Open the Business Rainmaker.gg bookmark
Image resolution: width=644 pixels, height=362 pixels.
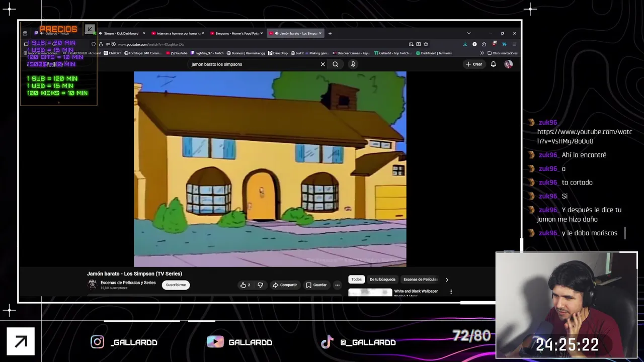click(246, 53)
